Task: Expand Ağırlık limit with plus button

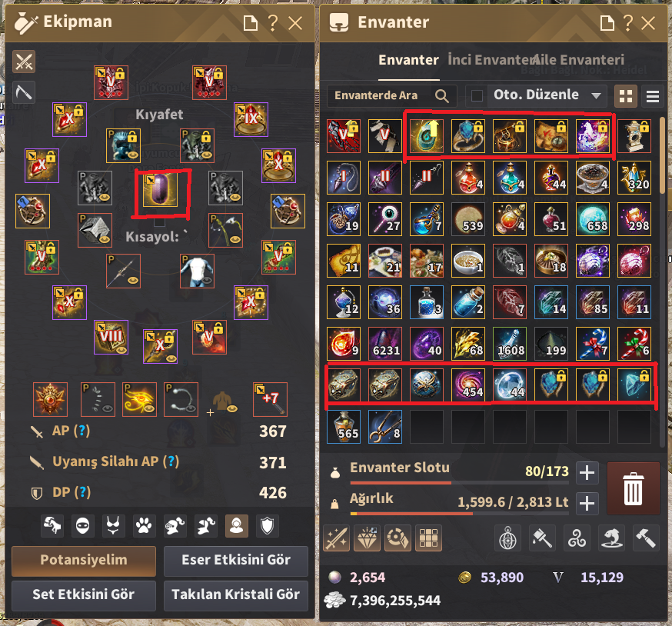Action: [587, 503]
